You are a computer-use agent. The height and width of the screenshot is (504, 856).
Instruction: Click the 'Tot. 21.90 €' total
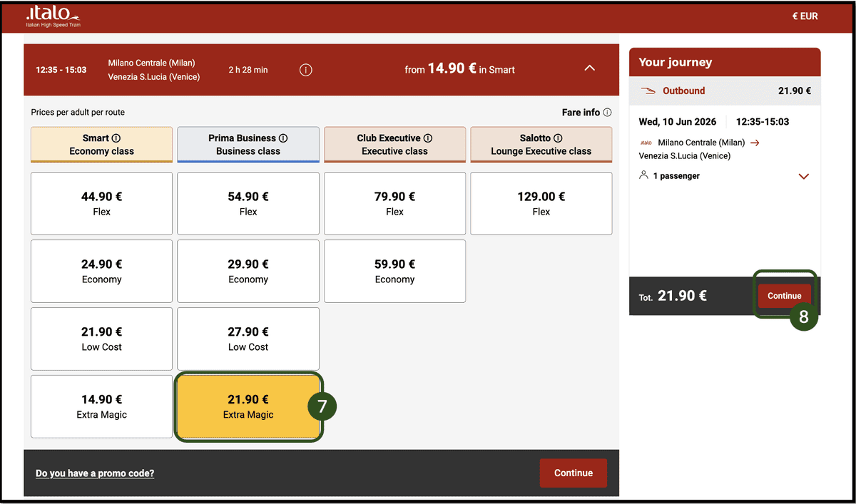[x=673, y=296]
